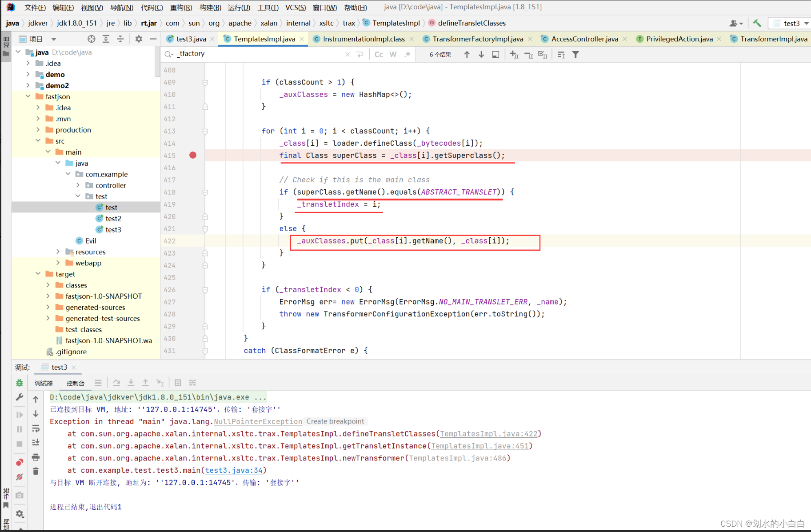Select opened file target icon in Project panel

coord(92,39)
